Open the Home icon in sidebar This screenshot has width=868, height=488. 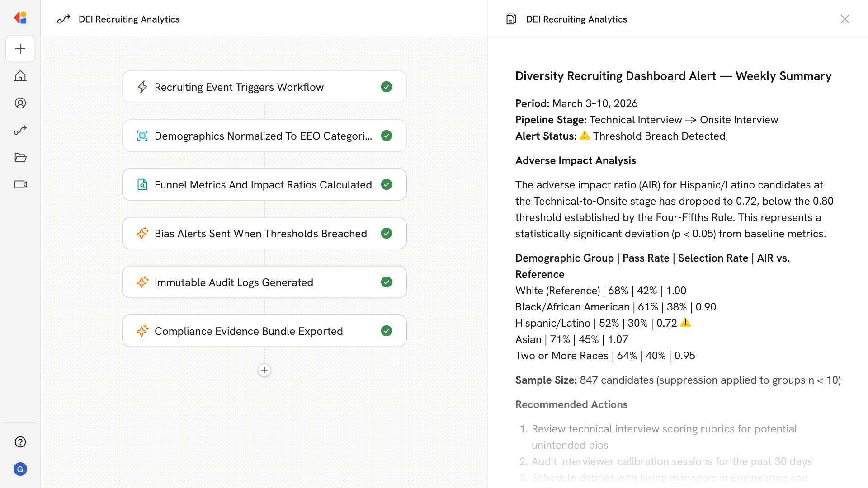(x=20, y=76)
